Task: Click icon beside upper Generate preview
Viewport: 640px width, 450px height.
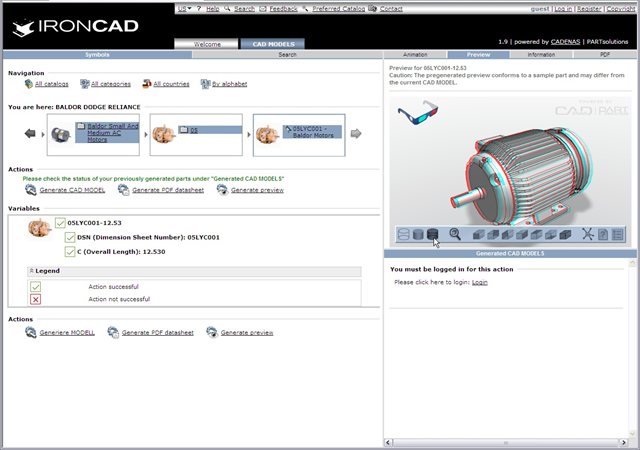Action: coord(222,190)
